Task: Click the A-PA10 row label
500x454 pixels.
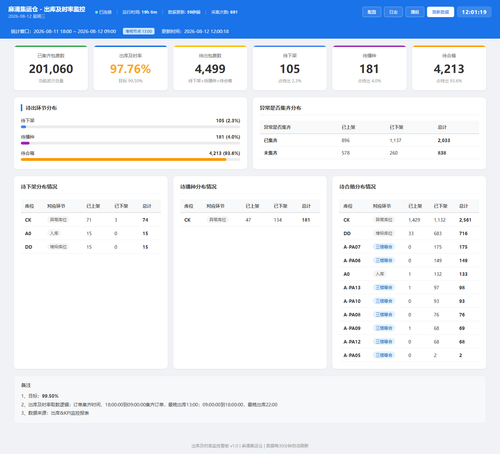Action: [x=352, y=301]
